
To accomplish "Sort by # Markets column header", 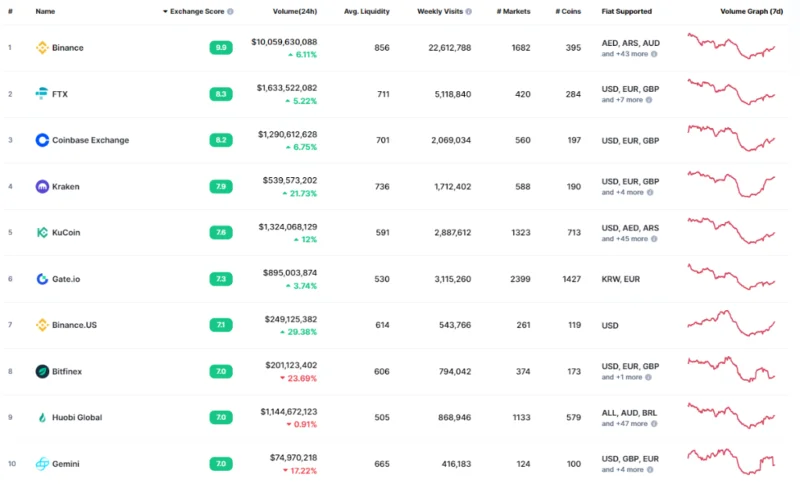I will click(x=513, y=11).
